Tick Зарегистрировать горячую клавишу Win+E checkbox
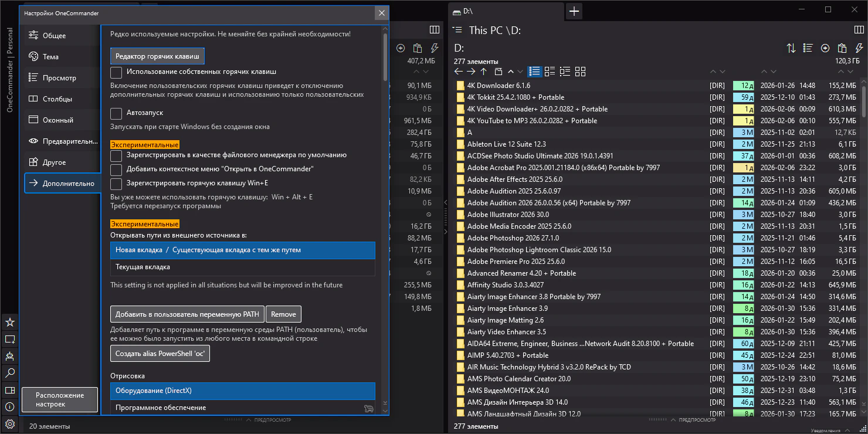 [116, 184]
